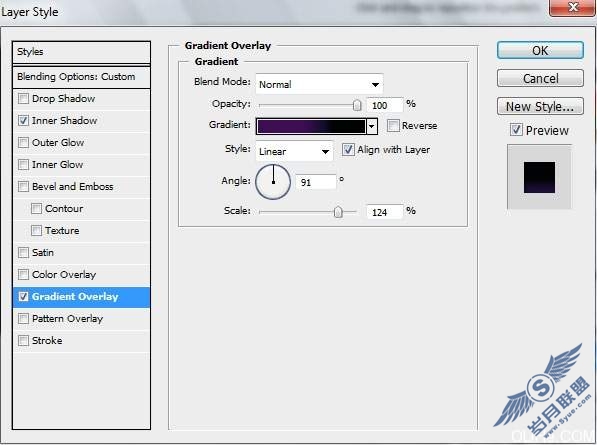
Task: Uncheck the Inner Shadow checkbox
Action: 23,121
